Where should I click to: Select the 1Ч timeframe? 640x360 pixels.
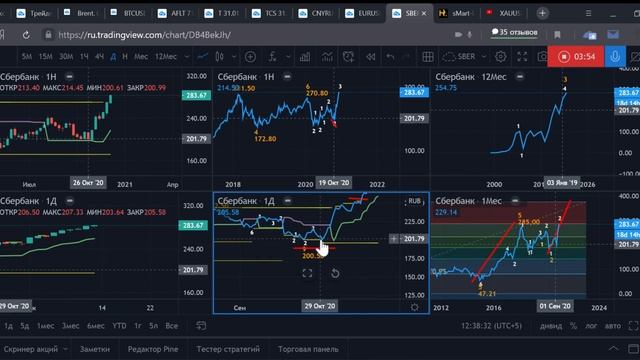[x=84, y=57]
